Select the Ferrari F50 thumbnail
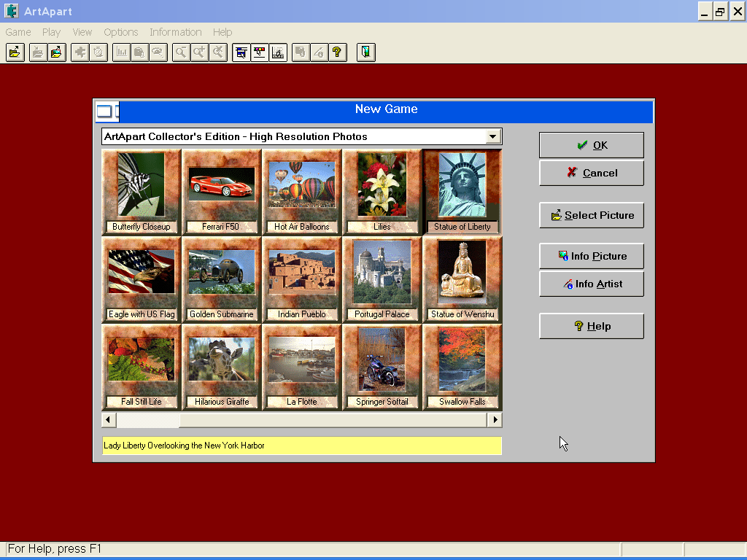The height and width of the screenshot is (560, 747). click(222, 192)
